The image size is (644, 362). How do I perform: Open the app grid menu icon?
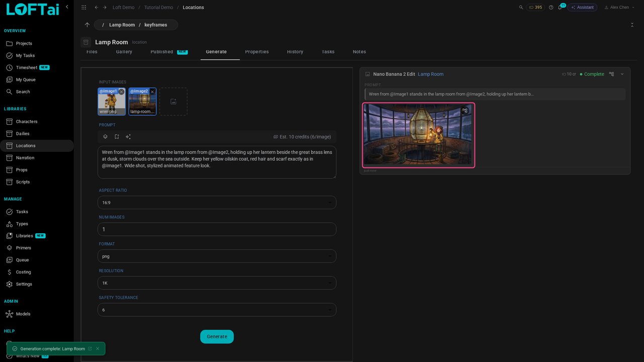click(x=84, y=8)
